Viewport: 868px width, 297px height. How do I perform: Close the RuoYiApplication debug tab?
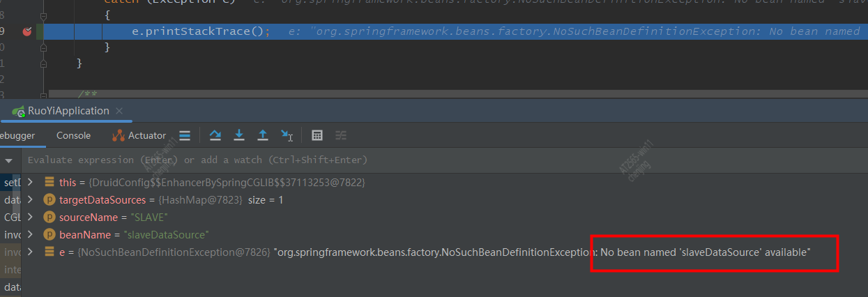click(119, 111)
